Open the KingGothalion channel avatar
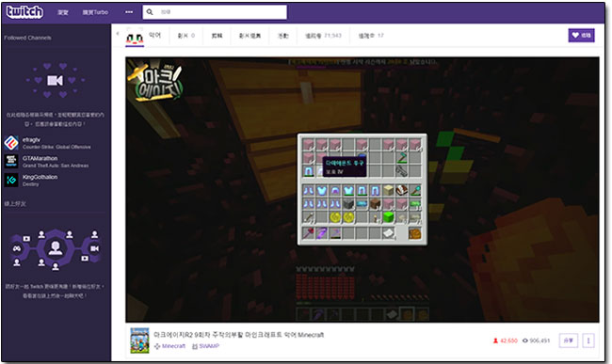612x364 pixels. (x=11, y=180)
